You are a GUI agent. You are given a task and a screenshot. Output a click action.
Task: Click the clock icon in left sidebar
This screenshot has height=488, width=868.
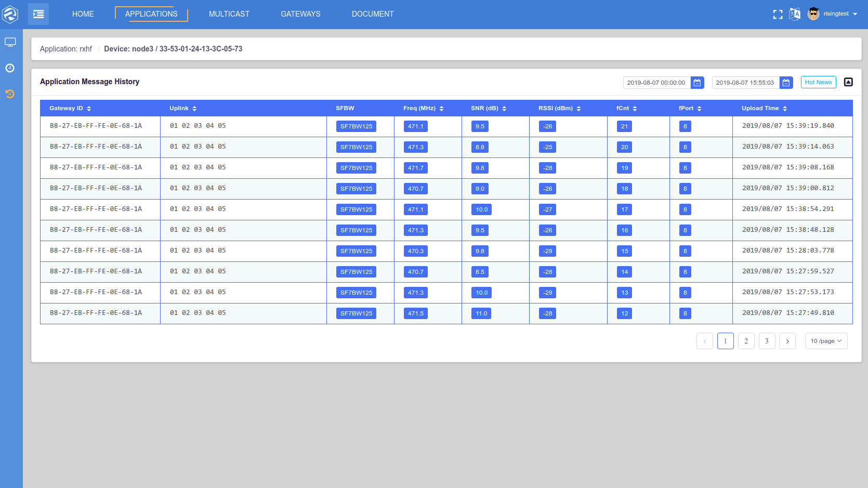(x=10, y=68)
